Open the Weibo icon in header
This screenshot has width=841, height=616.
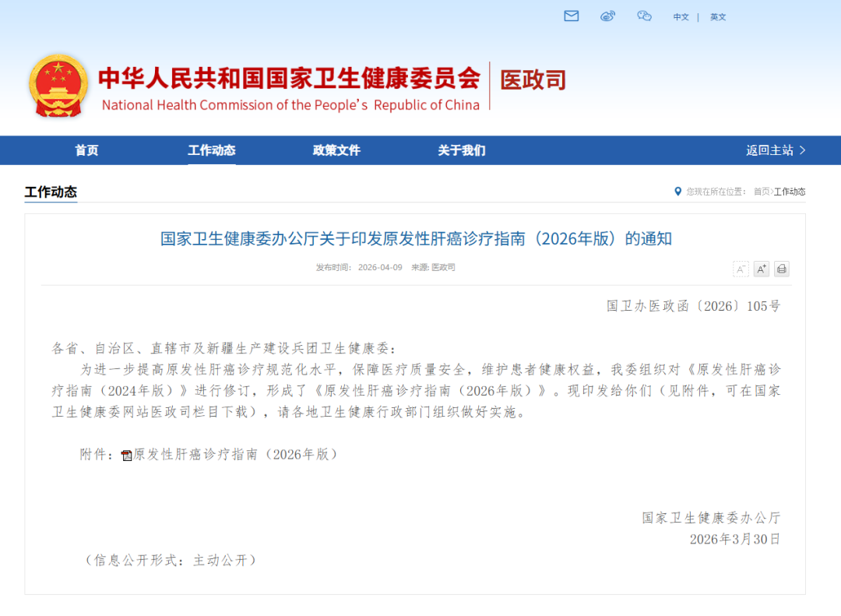click(x=607, y=16)
